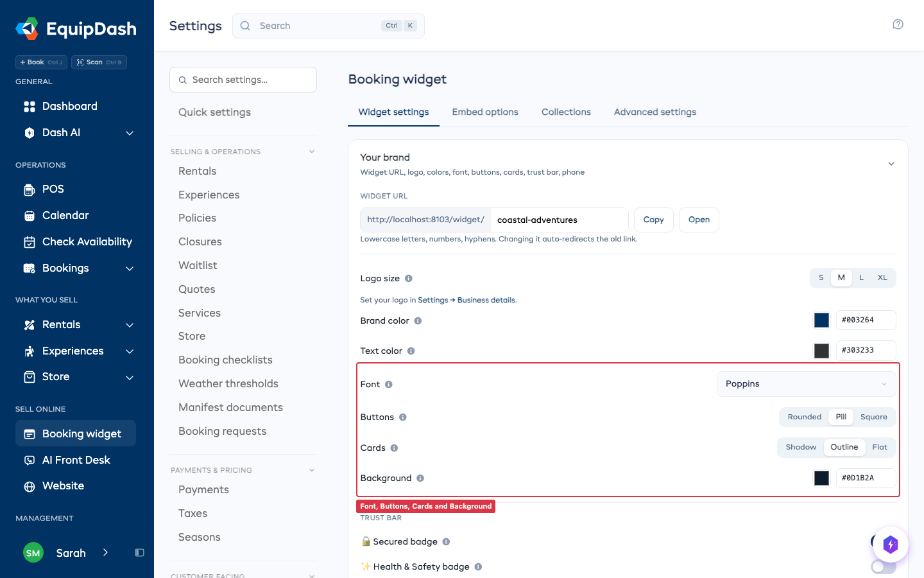This screenshot has width=924, height=578.
Task: Toggle the Health & Safety badge switch
Action: 884,567
